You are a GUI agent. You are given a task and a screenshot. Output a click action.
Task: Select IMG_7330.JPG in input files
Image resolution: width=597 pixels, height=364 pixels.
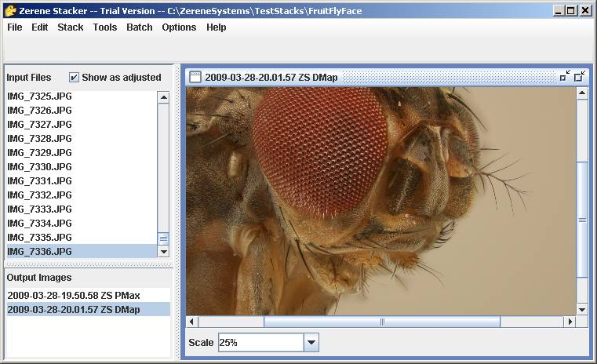point(39,166)
